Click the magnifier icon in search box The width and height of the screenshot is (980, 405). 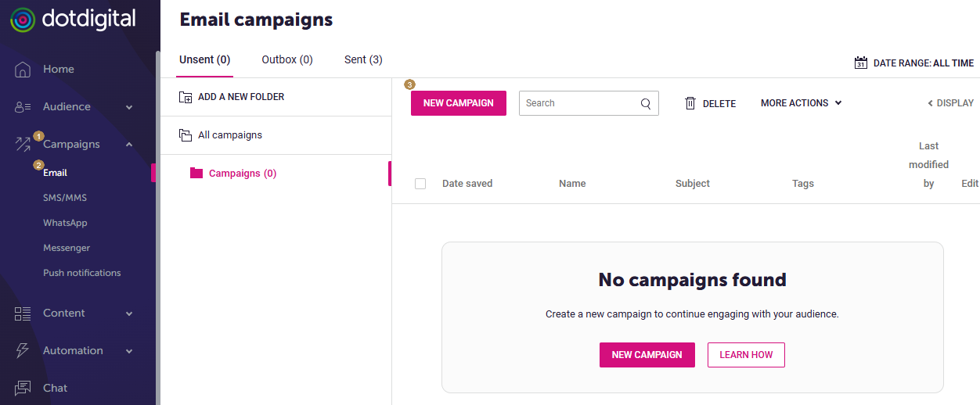coord(646,103)
